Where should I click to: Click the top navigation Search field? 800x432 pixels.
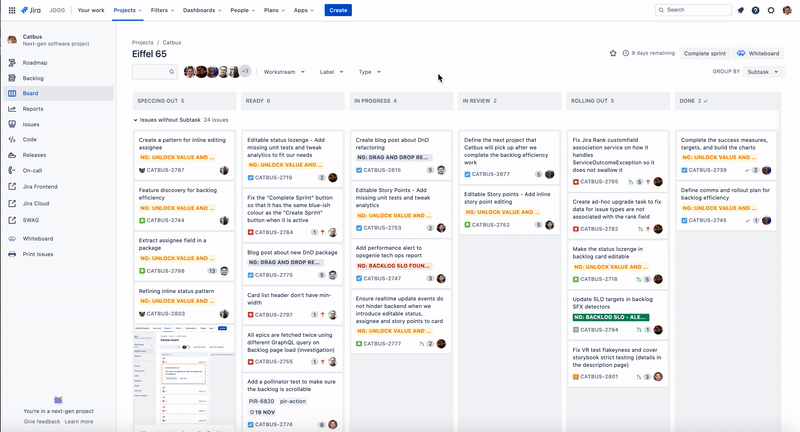pos(693,10)
